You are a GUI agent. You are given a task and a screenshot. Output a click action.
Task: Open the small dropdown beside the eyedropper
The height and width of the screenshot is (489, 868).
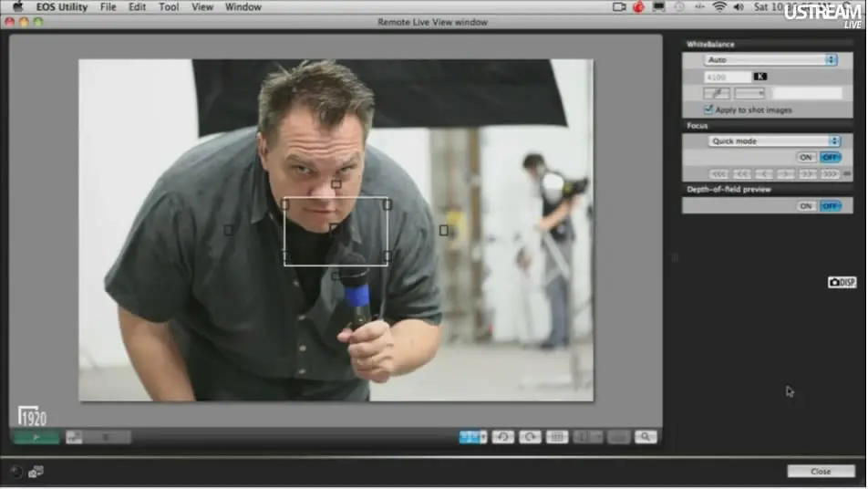tap(749, 93)
